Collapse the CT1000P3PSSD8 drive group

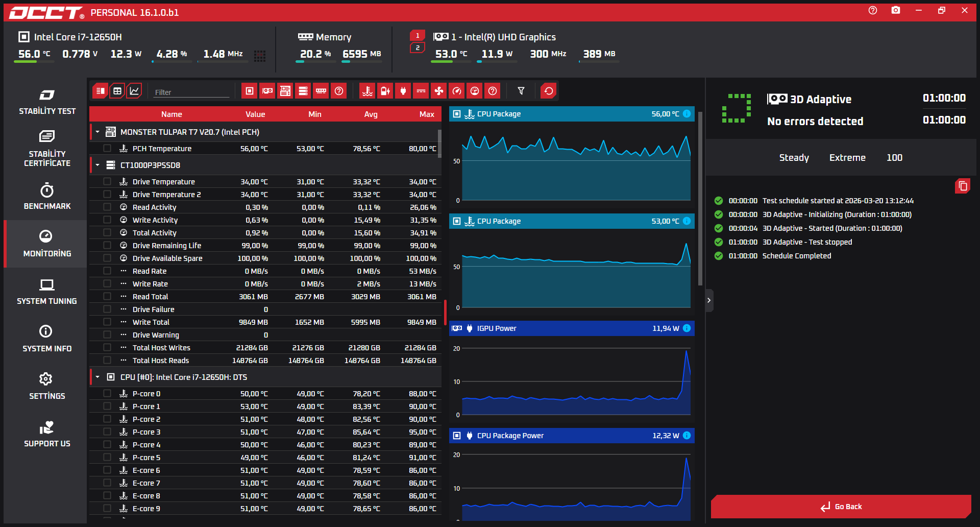pos(97,165)
